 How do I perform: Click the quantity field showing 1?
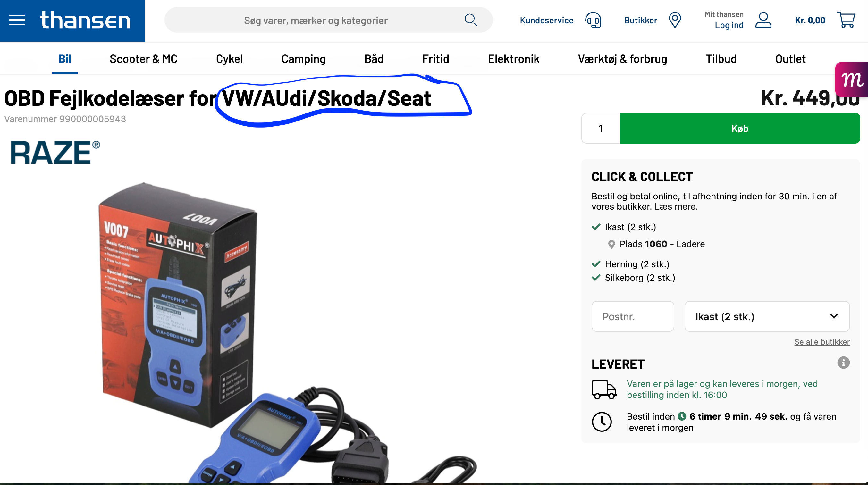tap(601, 128)
